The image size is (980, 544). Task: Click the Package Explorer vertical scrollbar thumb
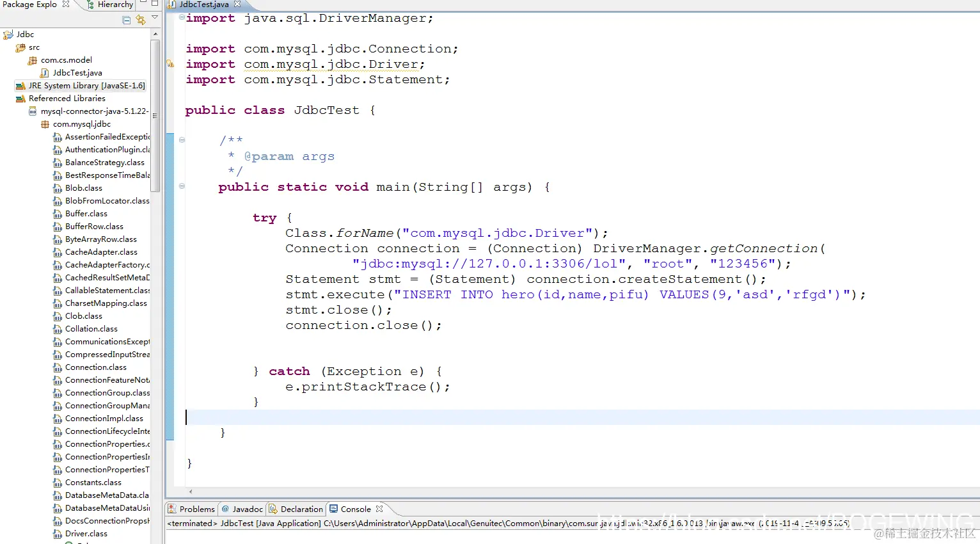tap(155, 116)
